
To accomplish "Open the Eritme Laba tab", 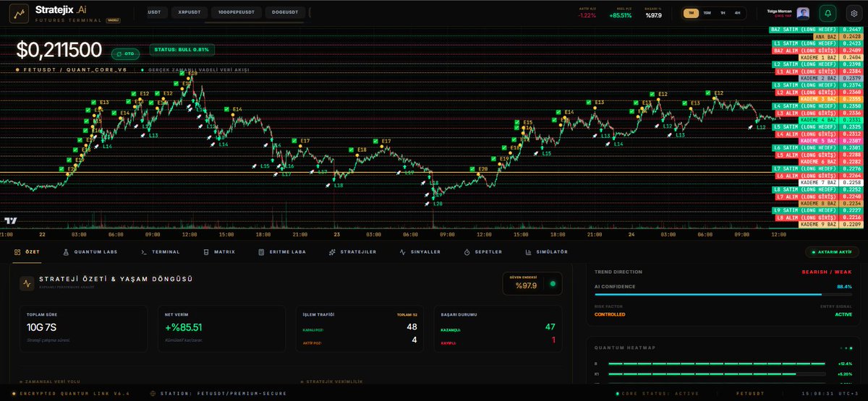I will 282,252.
